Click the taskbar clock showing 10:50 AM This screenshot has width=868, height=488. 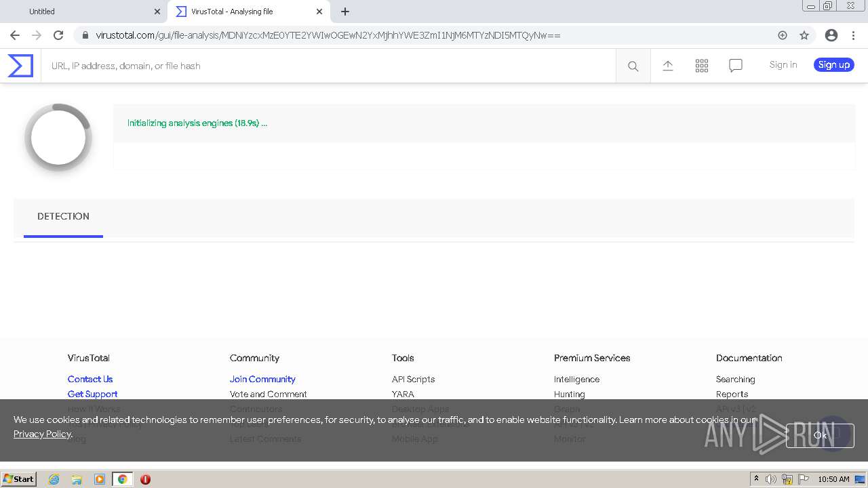tap(833, 479)
